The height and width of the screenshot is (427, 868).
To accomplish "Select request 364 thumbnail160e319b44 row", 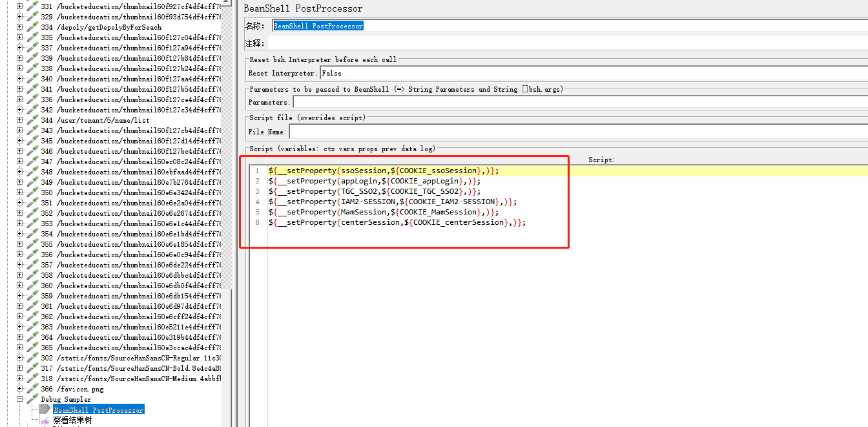I will point(131,337).
